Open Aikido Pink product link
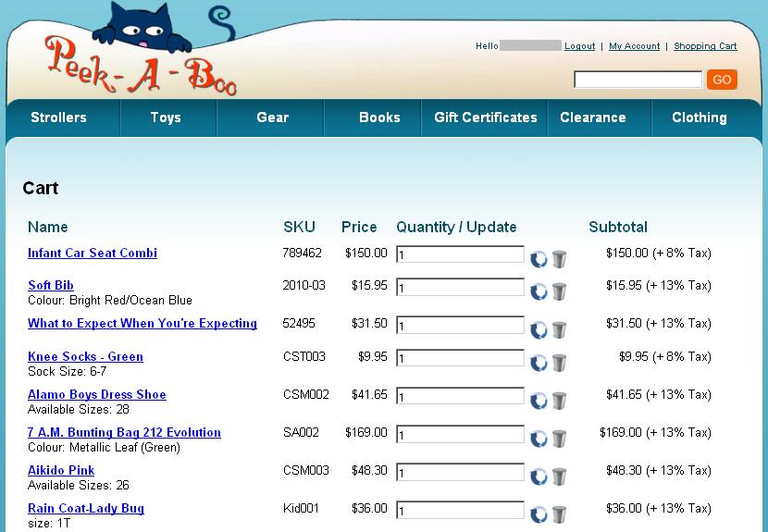 [x=61, y=471]
